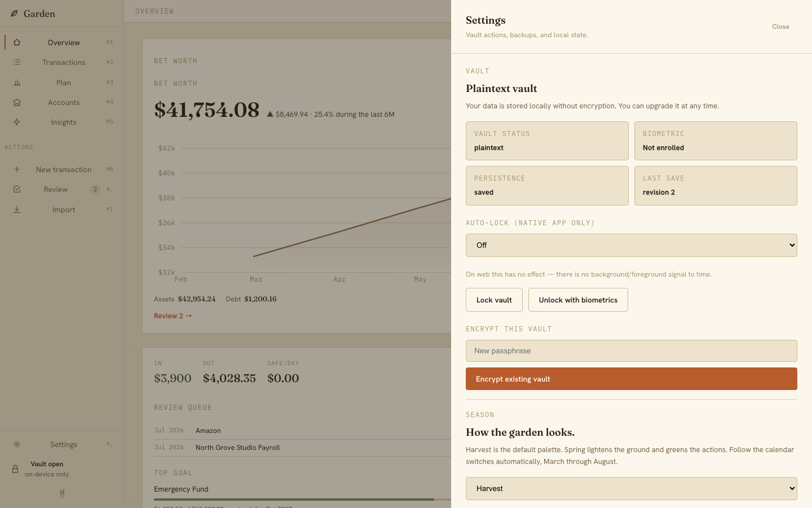Open the Harvest season dropdown
This screenshot has height=508, width=812.
[x=631, y=488]
